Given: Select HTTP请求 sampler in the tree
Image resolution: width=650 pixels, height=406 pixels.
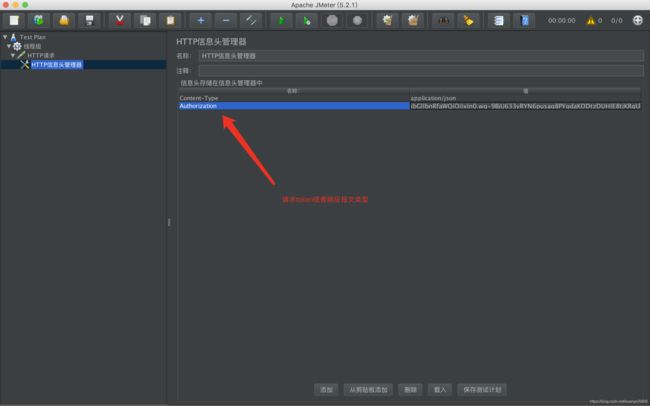Looking at the screenshot, I should tap(41, 55).
